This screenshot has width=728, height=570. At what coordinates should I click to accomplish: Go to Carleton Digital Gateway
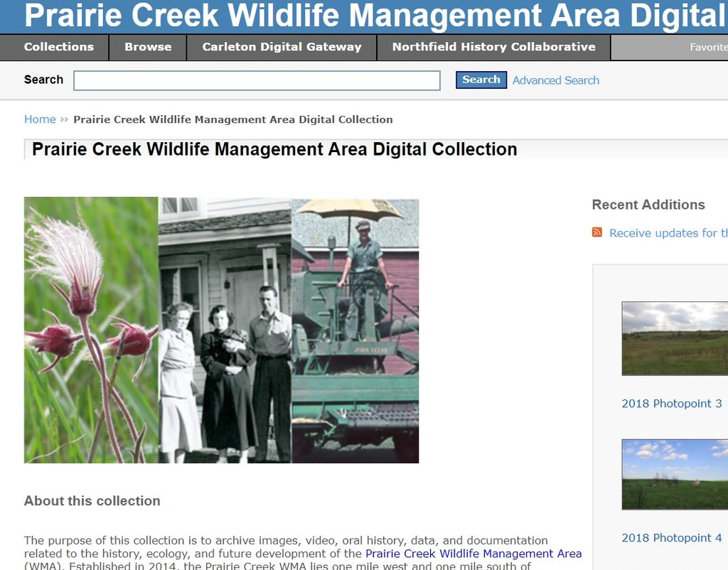[282, 47]
